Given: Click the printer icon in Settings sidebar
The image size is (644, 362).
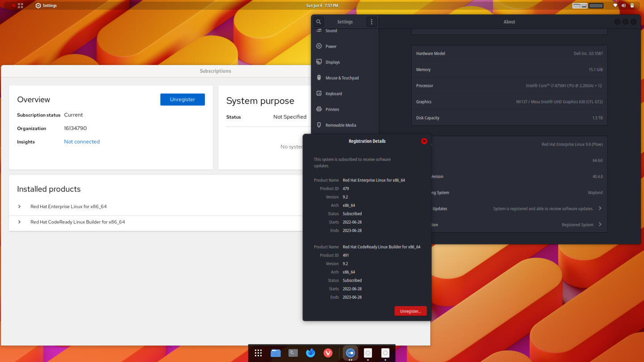Looking at the screenshot, I should click(319, 109).
